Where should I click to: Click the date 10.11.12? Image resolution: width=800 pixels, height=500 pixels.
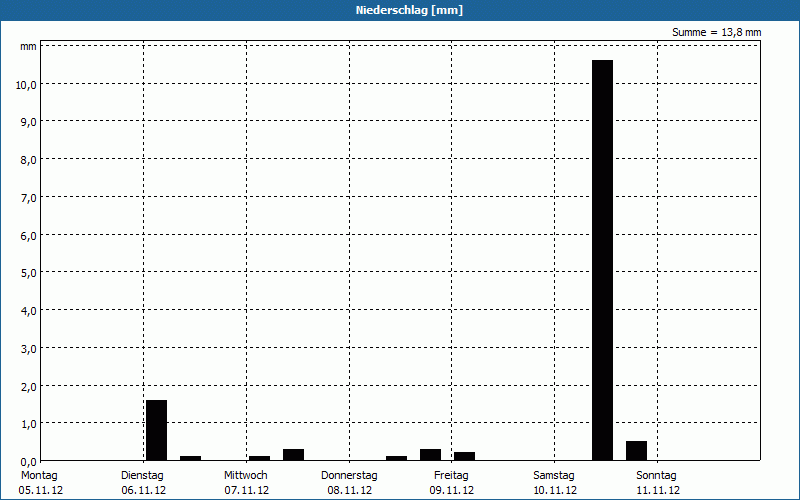coord(555,491)
